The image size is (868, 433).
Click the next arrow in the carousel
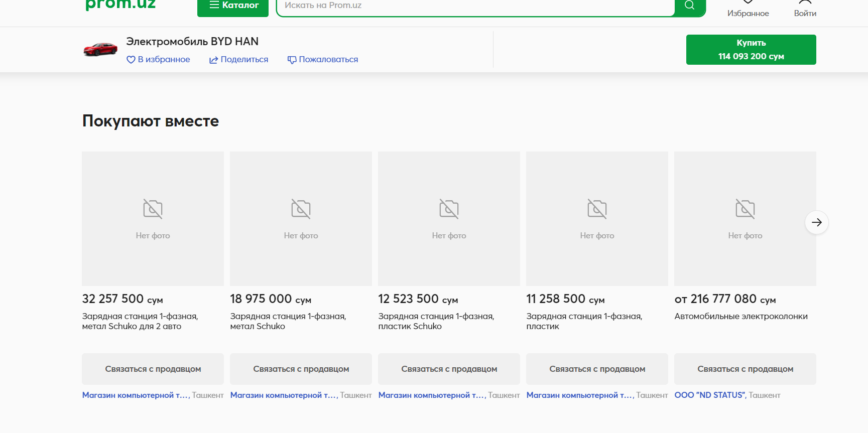tap(816, 222)
